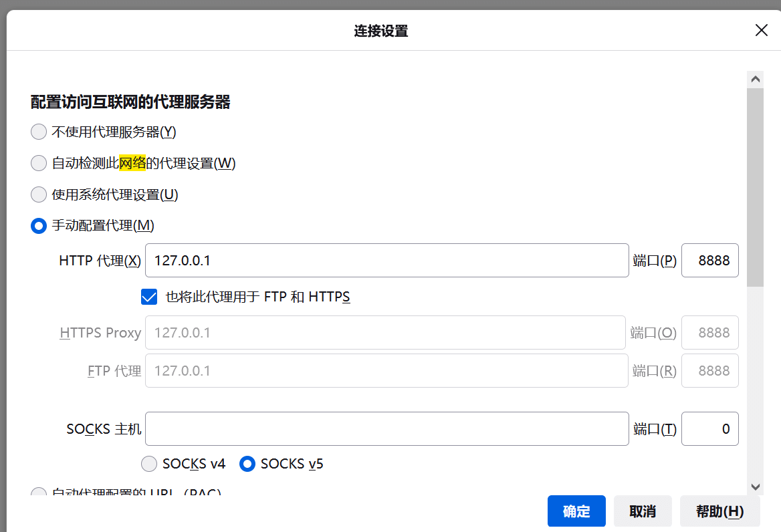
Task: Click the 取消 cancel button
Action: [x=643, y=511]
